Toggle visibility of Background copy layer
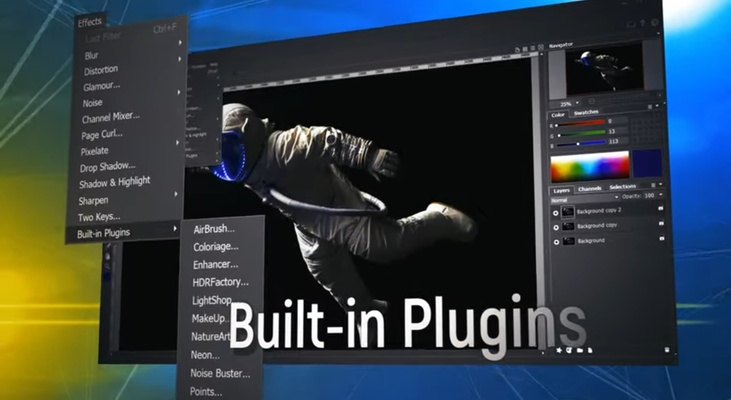 pos(555,227)
